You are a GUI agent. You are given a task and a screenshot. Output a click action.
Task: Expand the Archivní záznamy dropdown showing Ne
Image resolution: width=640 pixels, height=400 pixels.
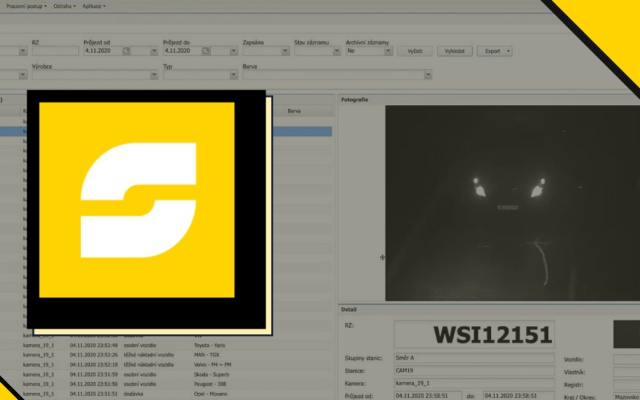coord(388,51)
